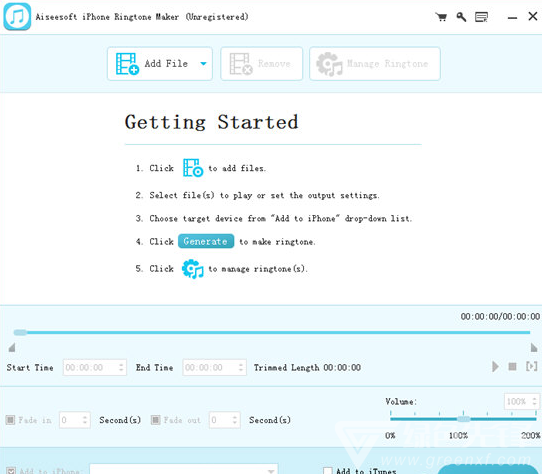
Task: Click the left trim marker on timeline
Action: pyautogui.click(x=12, y=347)
